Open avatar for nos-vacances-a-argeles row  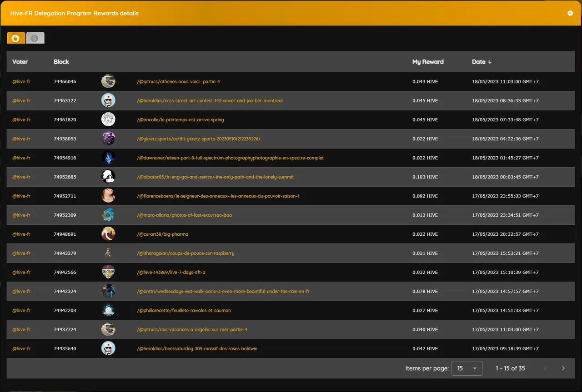108,329
